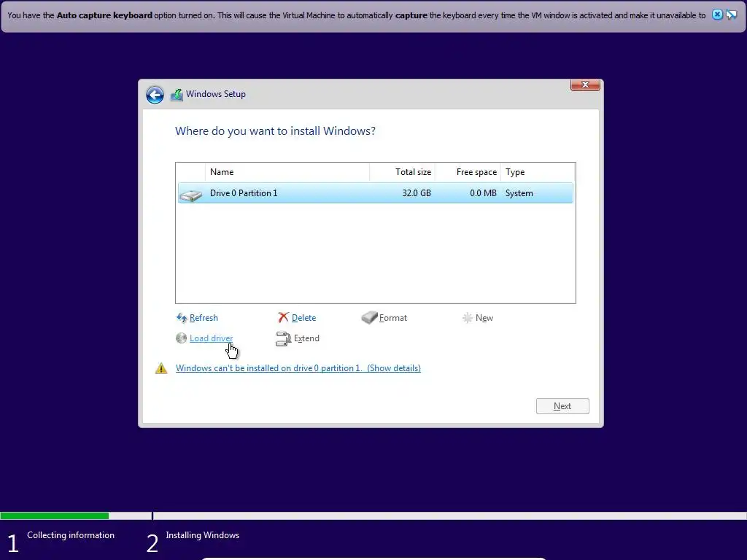Click the New partition option
Viewport: 747px width, 560px height.
pyautogui.click(x=484, y=318)
